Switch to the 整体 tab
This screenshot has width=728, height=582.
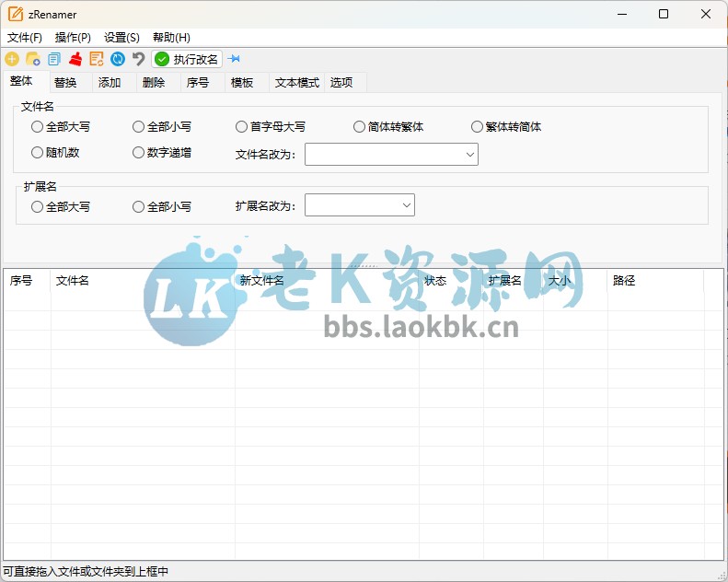pos(26,81)
